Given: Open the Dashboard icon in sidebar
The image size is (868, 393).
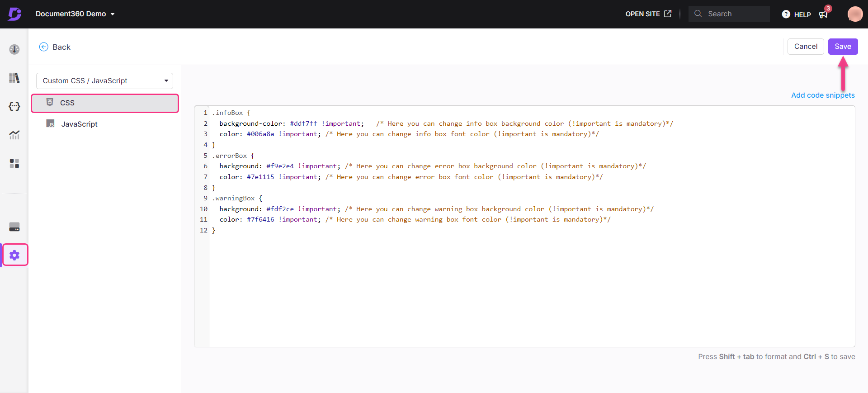Looking at the screenshot, I should (x=14, y=49).
